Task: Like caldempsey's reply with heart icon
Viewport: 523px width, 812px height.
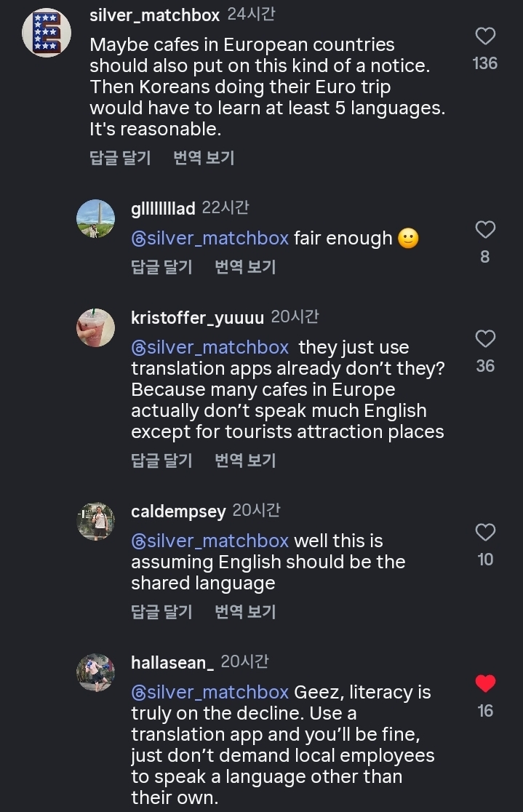Action: (x=484, y=533)
